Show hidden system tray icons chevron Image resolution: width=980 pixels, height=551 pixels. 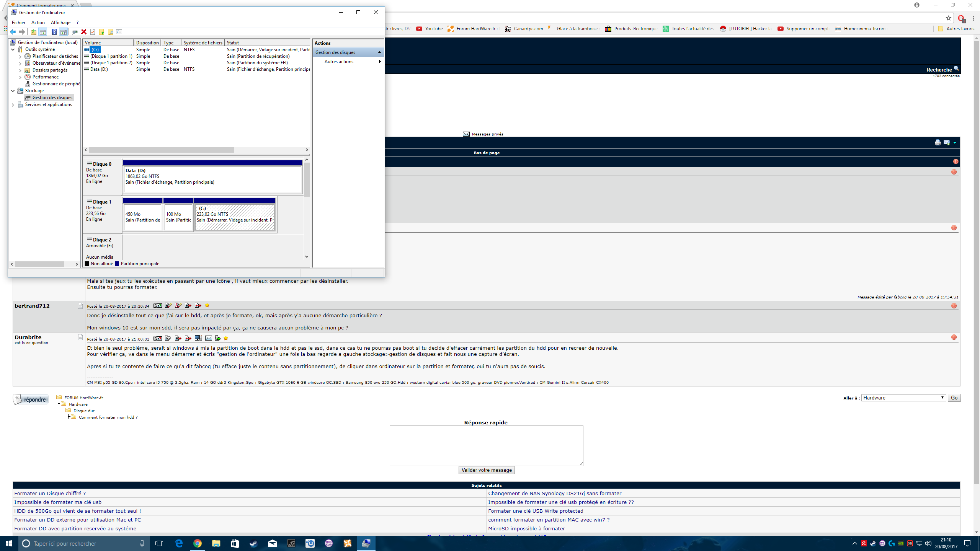854,543
